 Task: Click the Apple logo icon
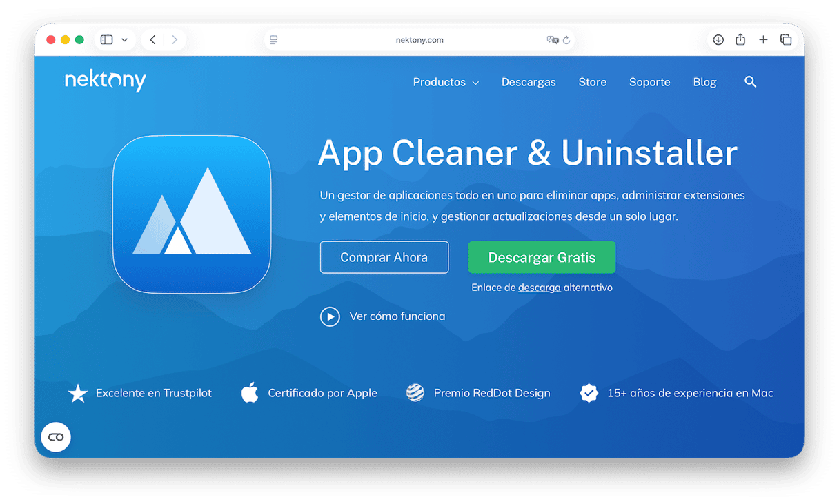[250, 393]
